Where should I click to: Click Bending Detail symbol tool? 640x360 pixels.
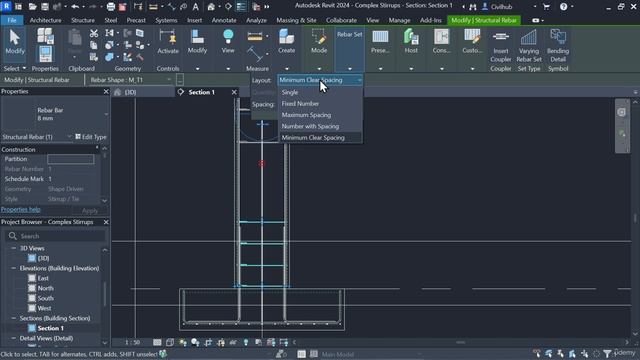tap(558, 46)
